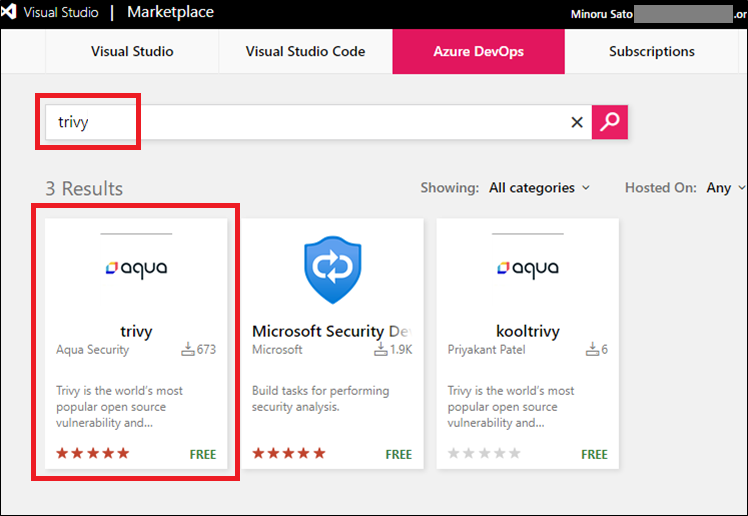Expand the All categories dropdown
The height and width of the screenshot is (516, 748).
pos(539,188)
